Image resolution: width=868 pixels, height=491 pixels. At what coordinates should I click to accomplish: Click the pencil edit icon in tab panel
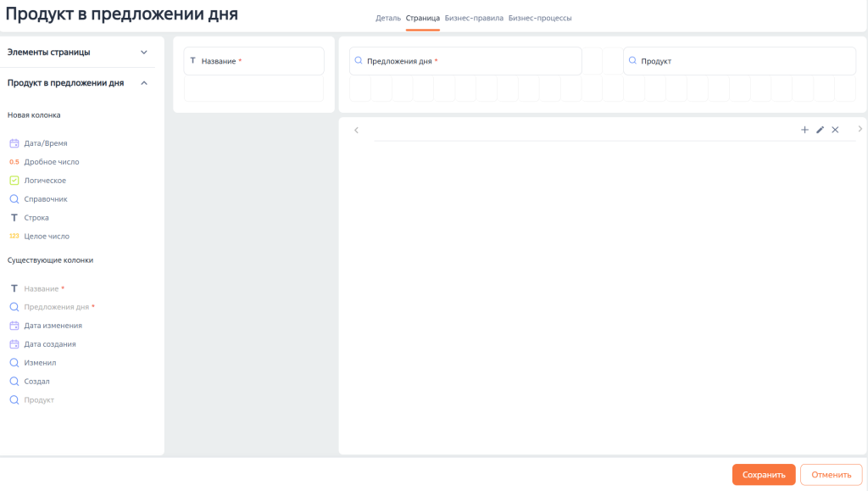point(820,130)
